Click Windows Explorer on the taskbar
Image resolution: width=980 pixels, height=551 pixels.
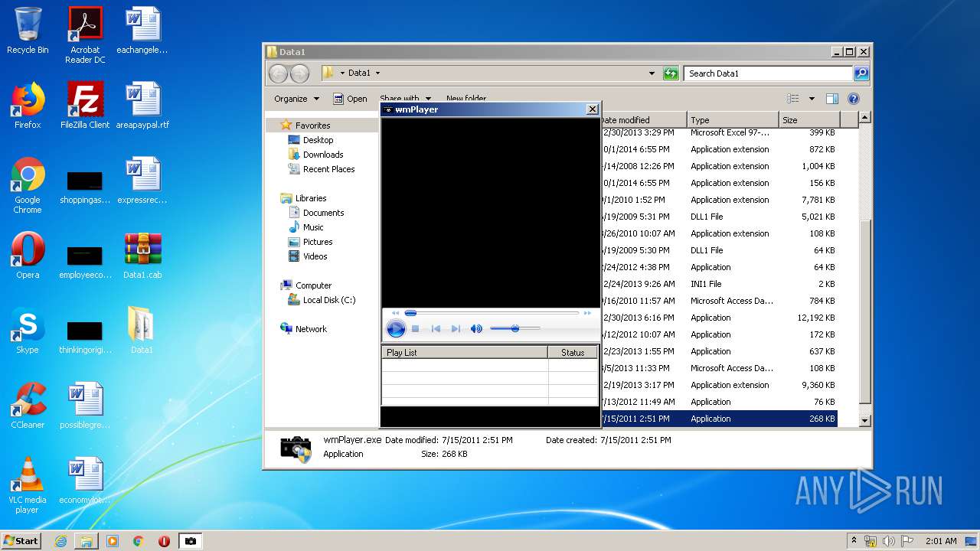[87, 541]
